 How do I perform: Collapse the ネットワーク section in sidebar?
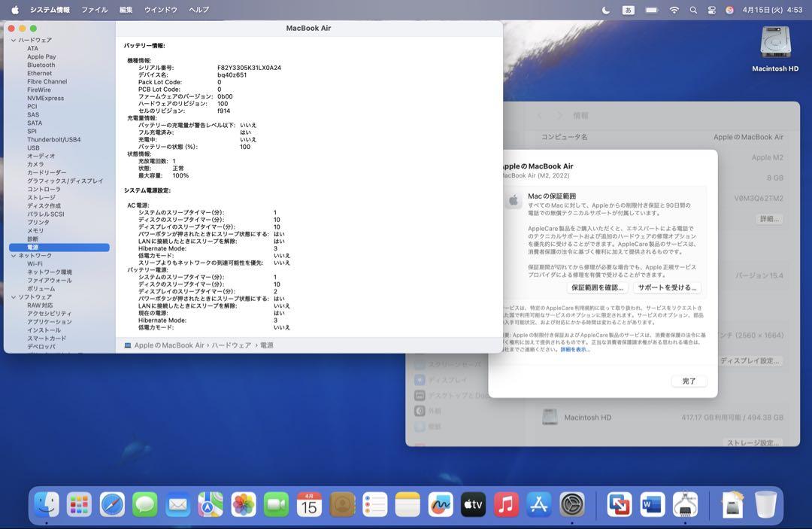14,255
